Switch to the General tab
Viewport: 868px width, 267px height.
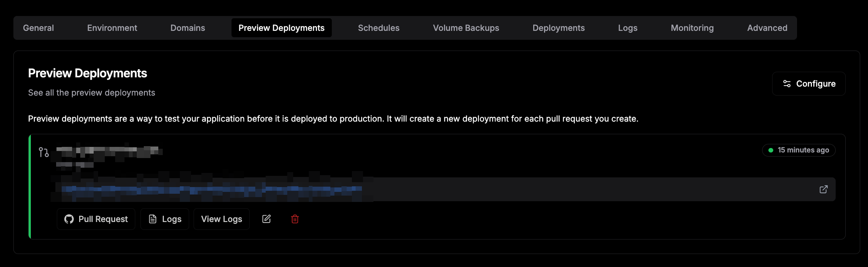point(38,28)
